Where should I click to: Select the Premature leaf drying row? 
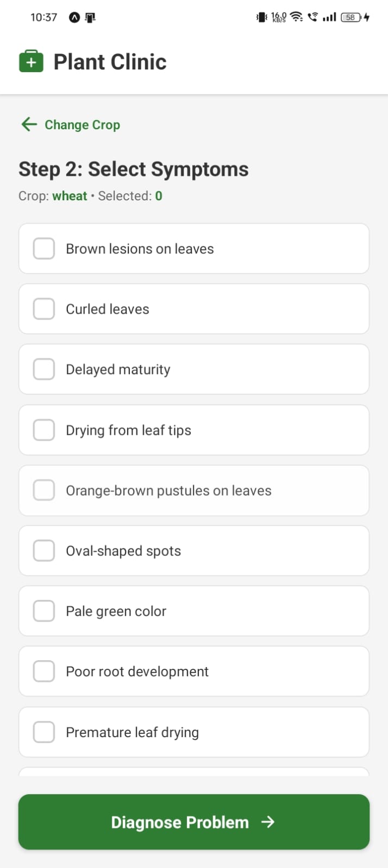pyautogui.click(x=193, y=732)
